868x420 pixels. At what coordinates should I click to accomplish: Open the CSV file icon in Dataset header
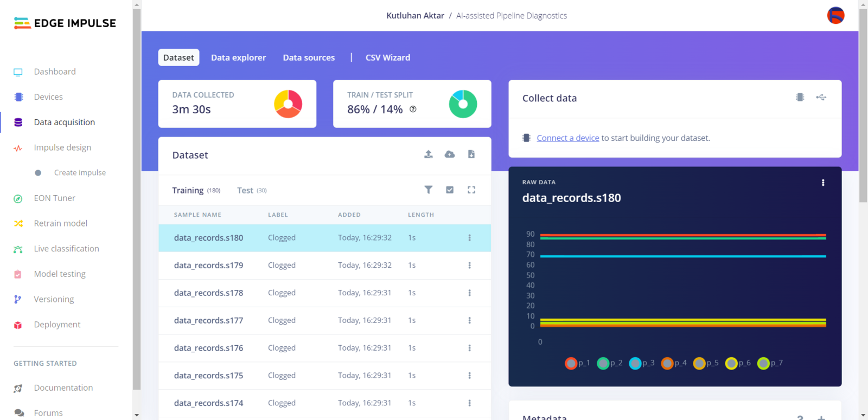(471, 154)
